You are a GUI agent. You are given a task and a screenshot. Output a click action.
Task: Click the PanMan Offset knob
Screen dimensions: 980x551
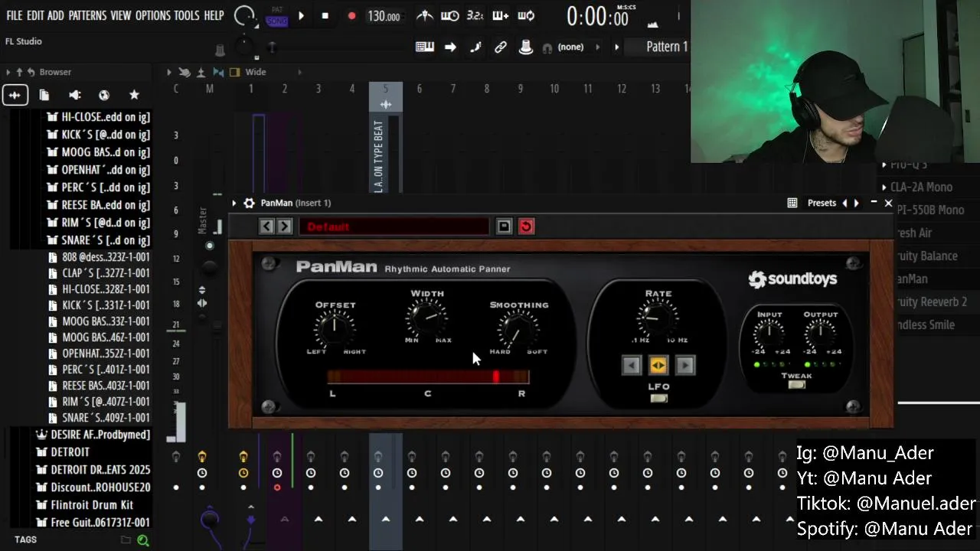(x=335, y=329)
